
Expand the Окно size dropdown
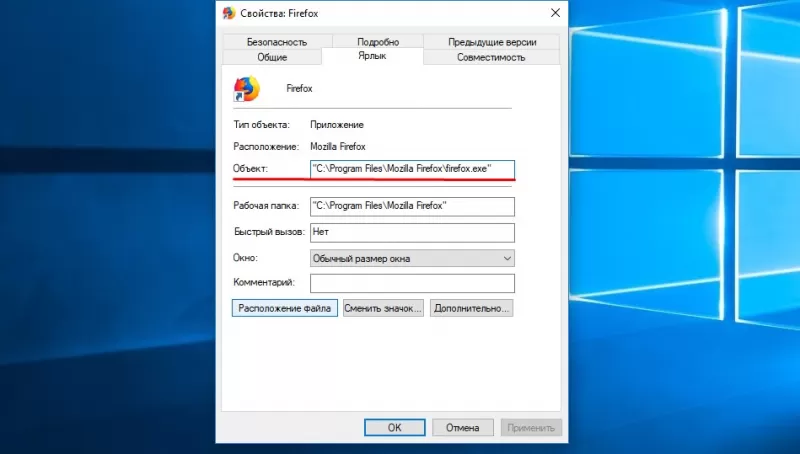(412, 258)
